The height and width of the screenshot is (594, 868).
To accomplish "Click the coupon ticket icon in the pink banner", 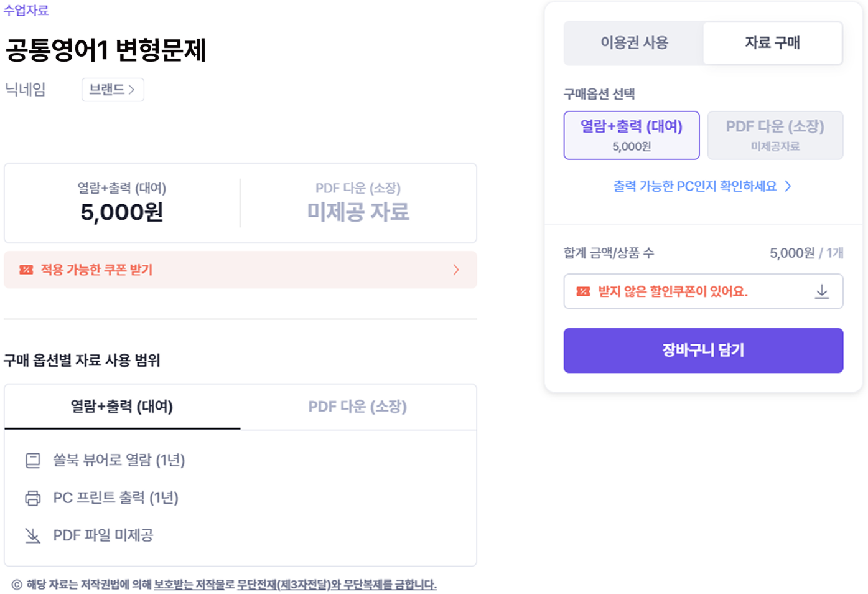I will click(x=26, y=270).
